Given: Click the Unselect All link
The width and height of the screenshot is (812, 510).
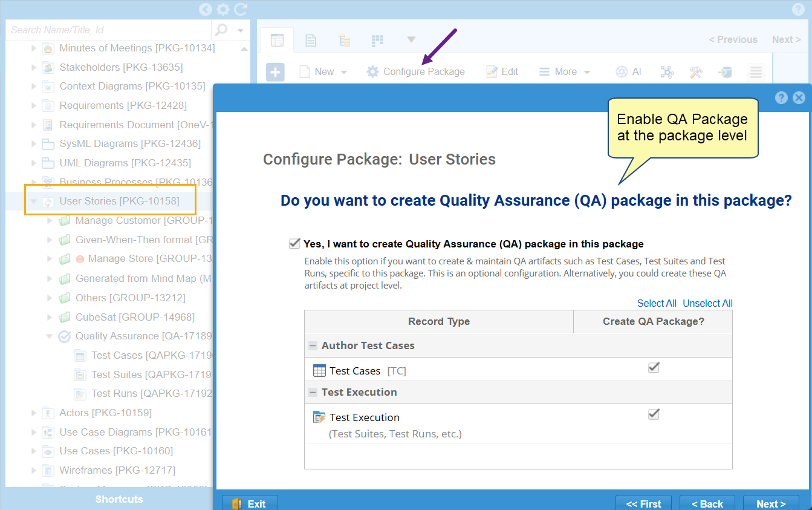Looking at the screenshot, I should [707, 303].
